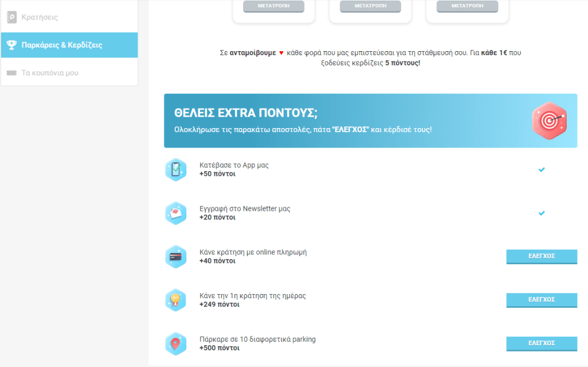The width and height of the screenshot is (588, 367).
Task: Select the credit card icon for online πληρωμή
Action: 176,257
